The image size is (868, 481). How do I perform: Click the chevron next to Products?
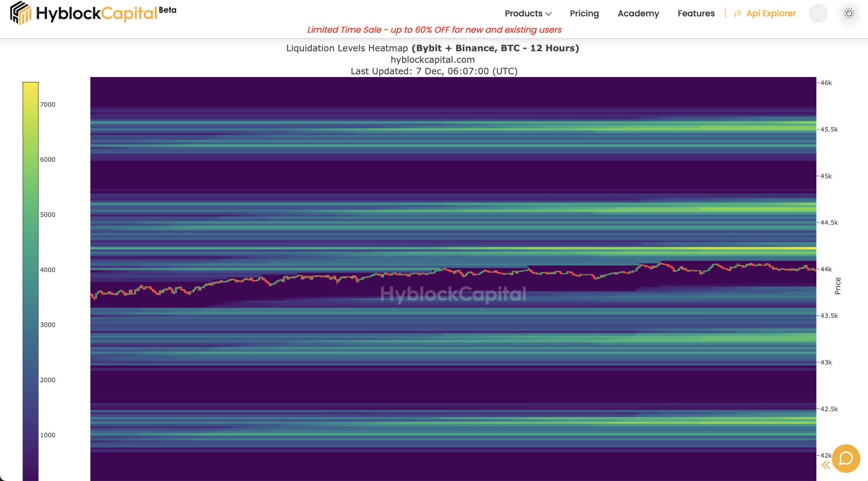point(548,14)
